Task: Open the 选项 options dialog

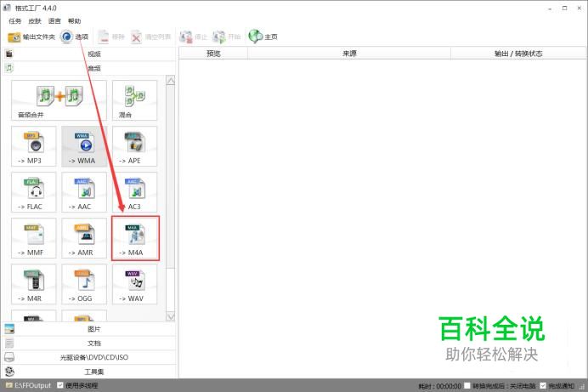Action: (75, 37)
